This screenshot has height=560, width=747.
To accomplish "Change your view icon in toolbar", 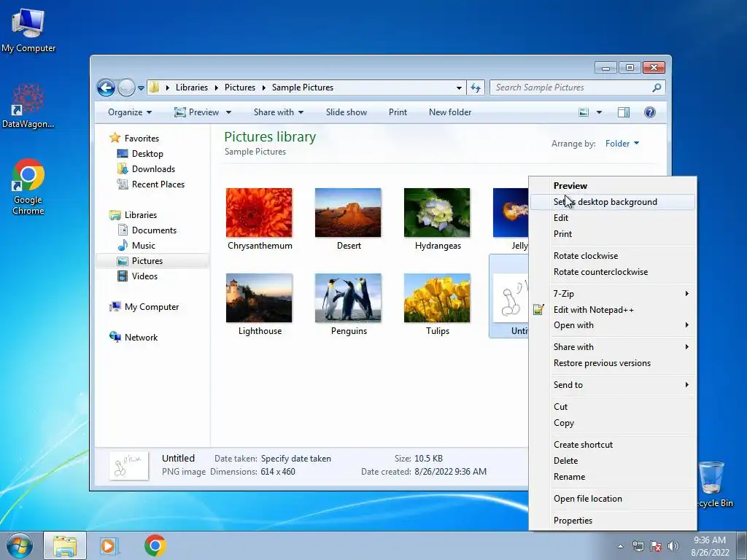I will (584, 112).
